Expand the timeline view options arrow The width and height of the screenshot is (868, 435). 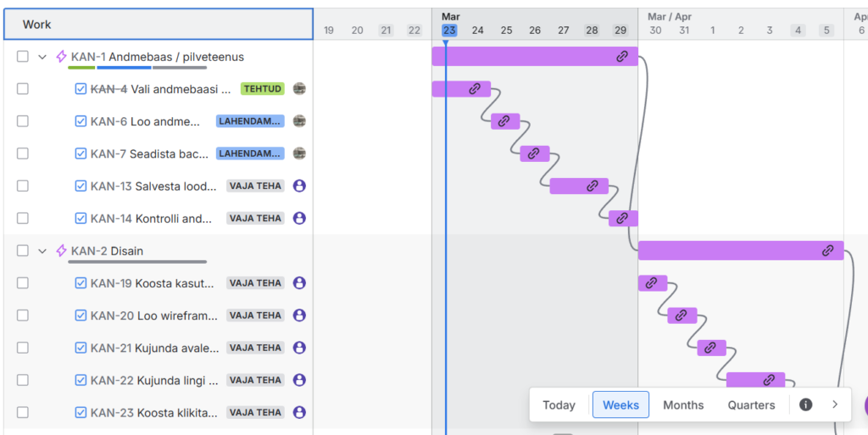[x=835, y=404]
